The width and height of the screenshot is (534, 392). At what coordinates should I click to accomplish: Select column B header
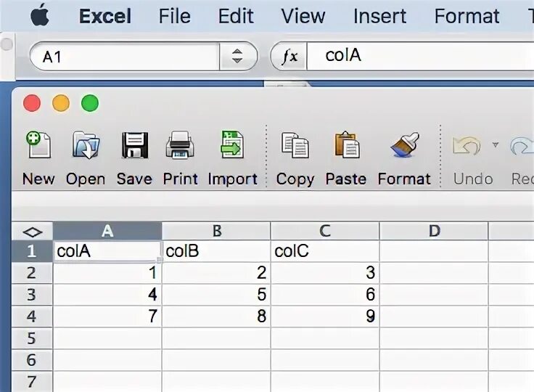pyautogui.click(x=216, y=232)
